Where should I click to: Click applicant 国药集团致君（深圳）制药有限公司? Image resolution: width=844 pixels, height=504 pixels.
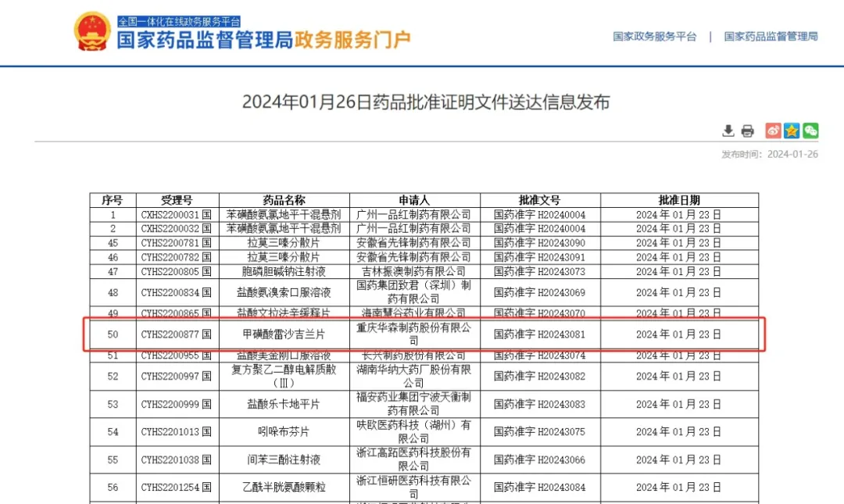[x=414, y=291]
